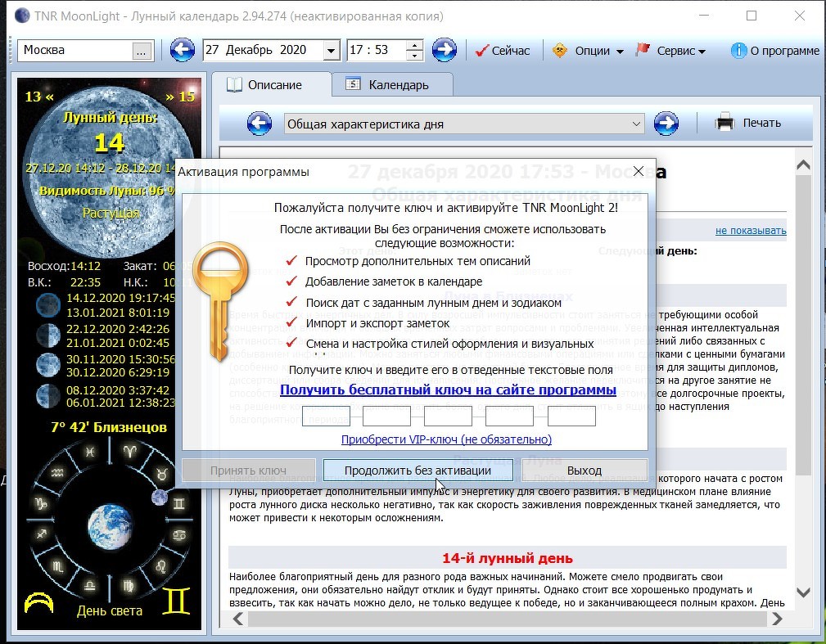Click the Leo symbol on zodiac wheel

point(160,566)
